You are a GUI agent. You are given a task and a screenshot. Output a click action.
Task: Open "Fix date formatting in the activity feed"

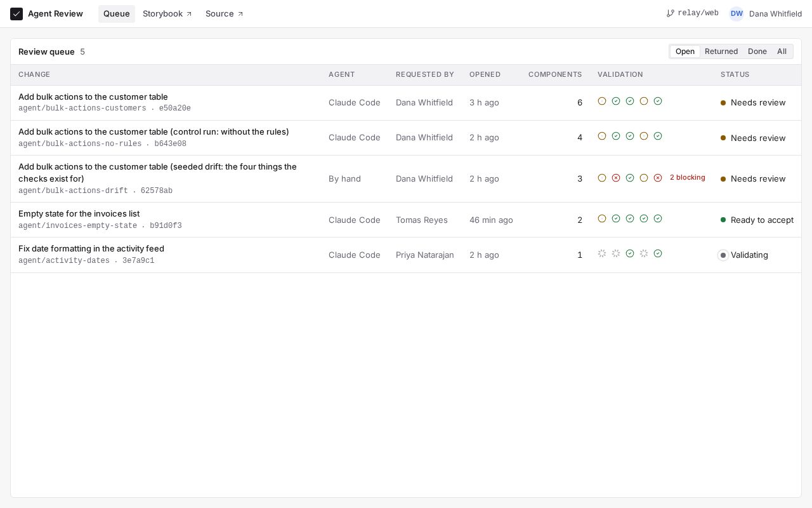click(x=91, y=249)
